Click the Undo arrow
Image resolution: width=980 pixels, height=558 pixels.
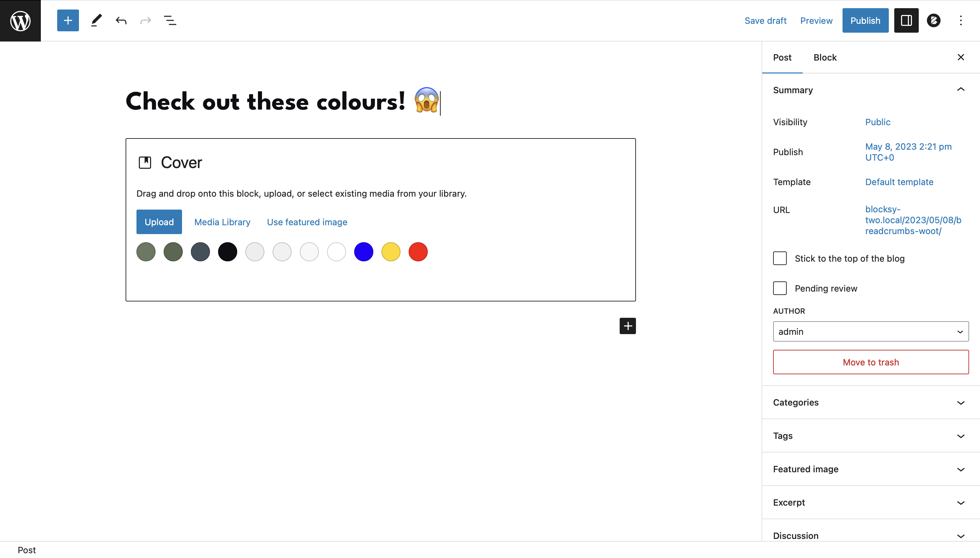pos(121,20)
